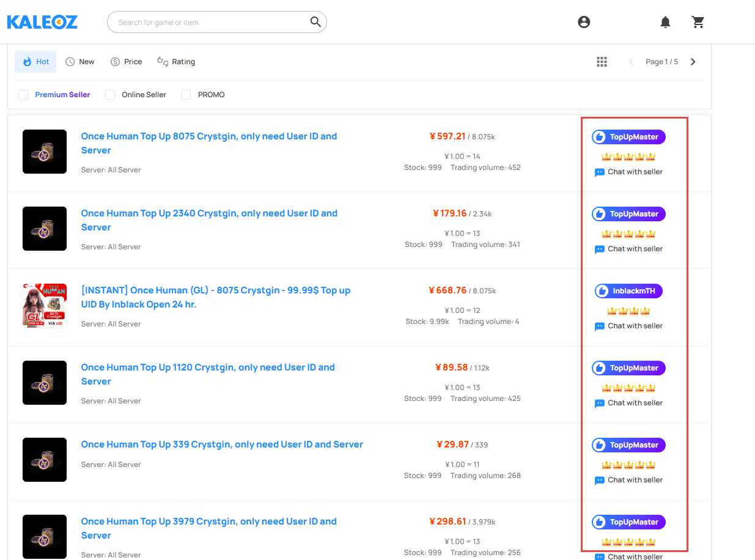Image resolution: width=755 pixels, height=560 pixels.
Task: Open the shopping cart
Action: point(698,22)
